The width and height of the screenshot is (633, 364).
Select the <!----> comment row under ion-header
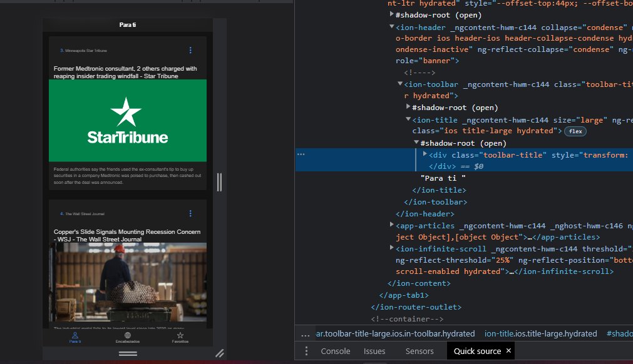tap(420, 73)
